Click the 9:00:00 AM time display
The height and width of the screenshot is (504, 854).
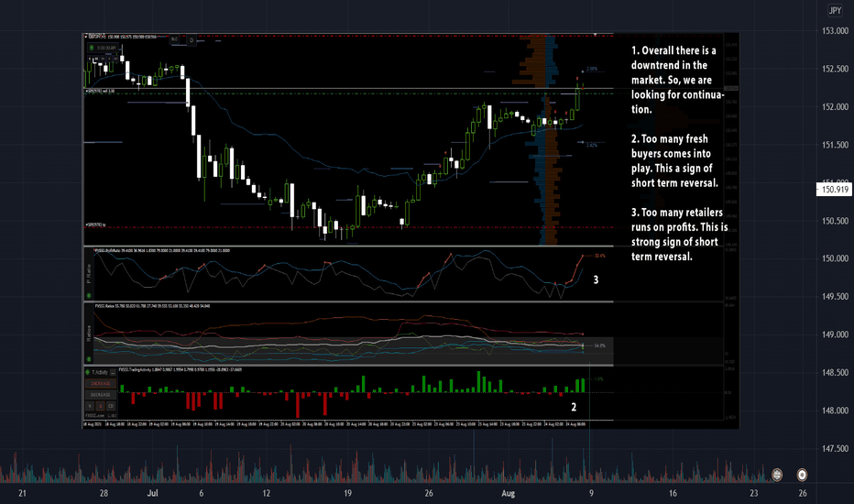(106, 48)
